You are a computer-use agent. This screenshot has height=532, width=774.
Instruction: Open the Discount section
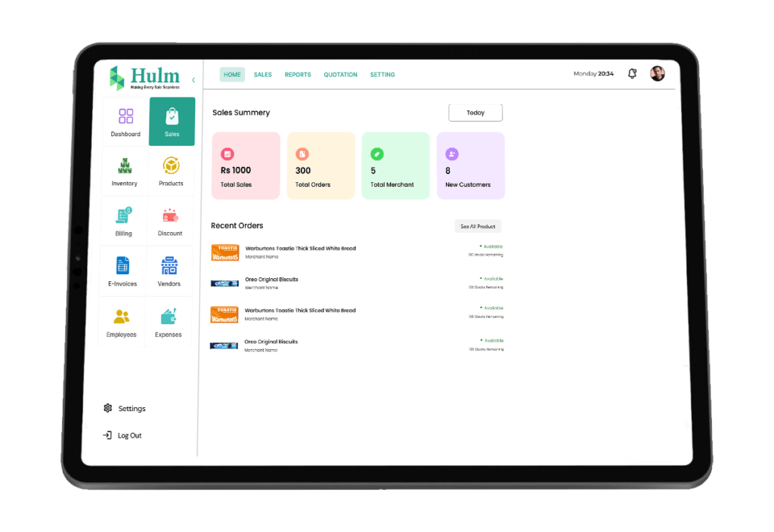pyautogui.click(x=170, y=221)
